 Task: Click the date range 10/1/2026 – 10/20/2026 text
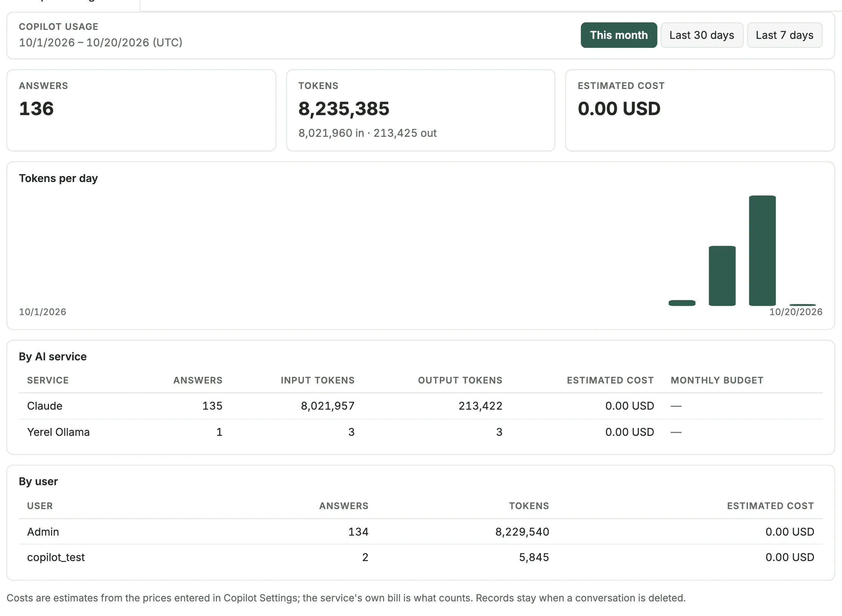101,43
